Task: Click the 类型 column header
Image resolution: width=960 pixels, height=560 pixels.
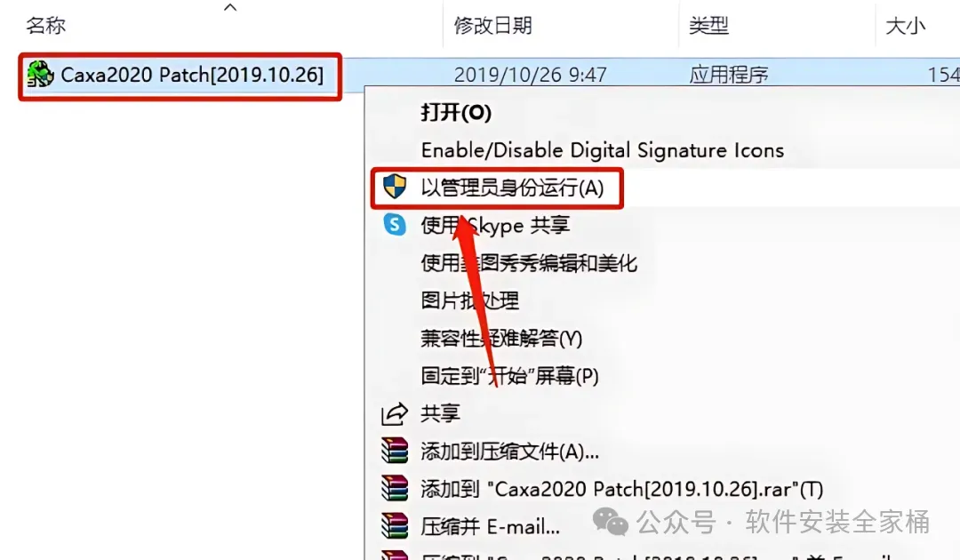Action: coord(708,26)
